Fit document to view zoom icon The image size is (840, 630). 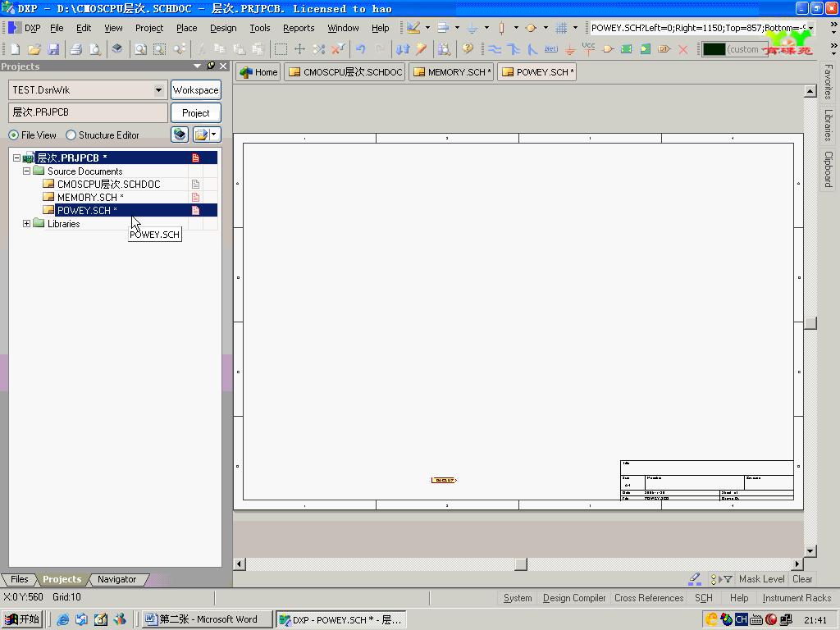[140, 49]
